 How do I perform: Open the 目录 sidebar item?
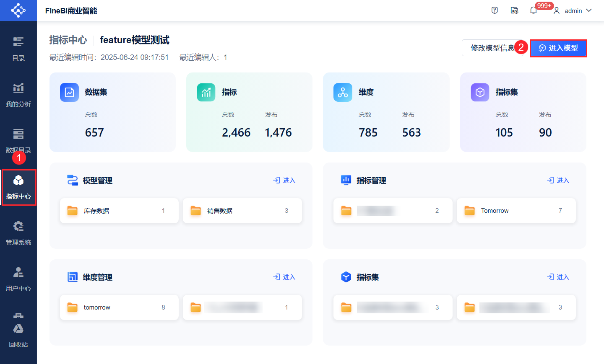[18, 49]
